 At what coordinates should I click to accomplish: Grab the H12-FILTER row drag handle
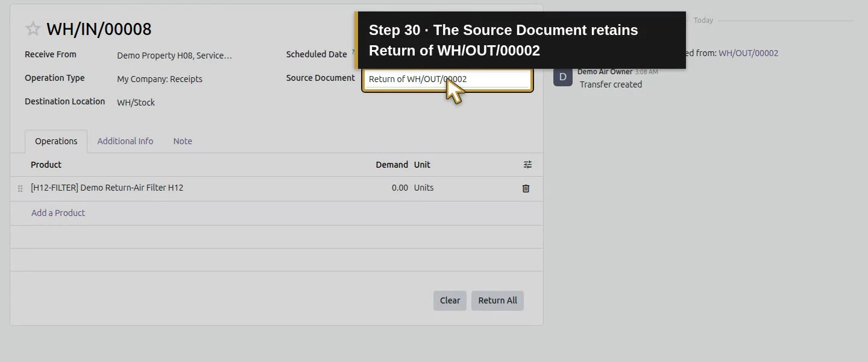click(20, 188)
